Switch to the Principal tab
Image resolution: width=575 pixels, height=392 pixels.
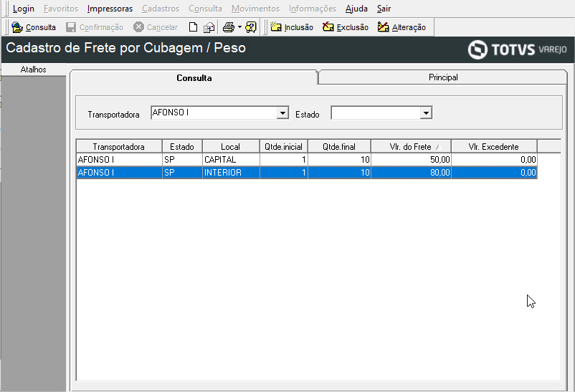[x=443, y=77]
